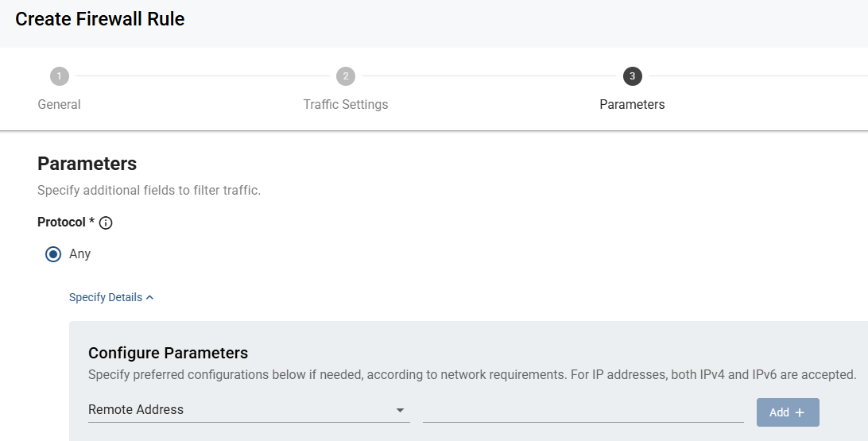Click the Create Firewall Rule title
This screenshot has width=868, height=441.
tap(99, 19)
